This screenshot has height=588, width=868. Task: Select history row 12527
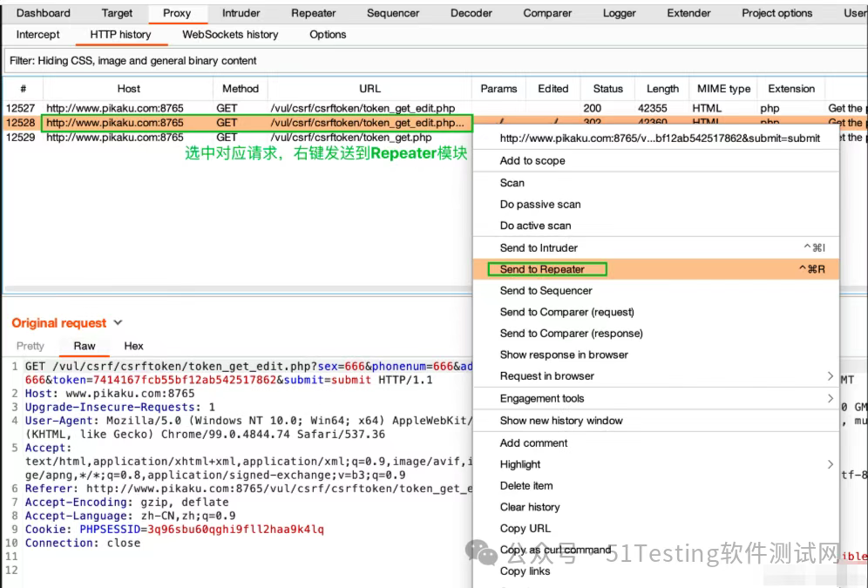(435, 108)
